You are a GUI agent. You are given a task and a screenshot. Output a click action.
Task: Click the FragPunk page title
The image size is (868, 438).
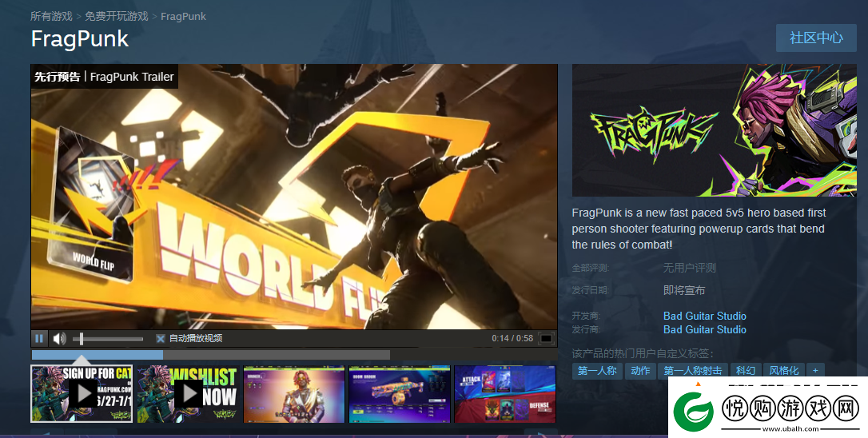tap(80, 38)
